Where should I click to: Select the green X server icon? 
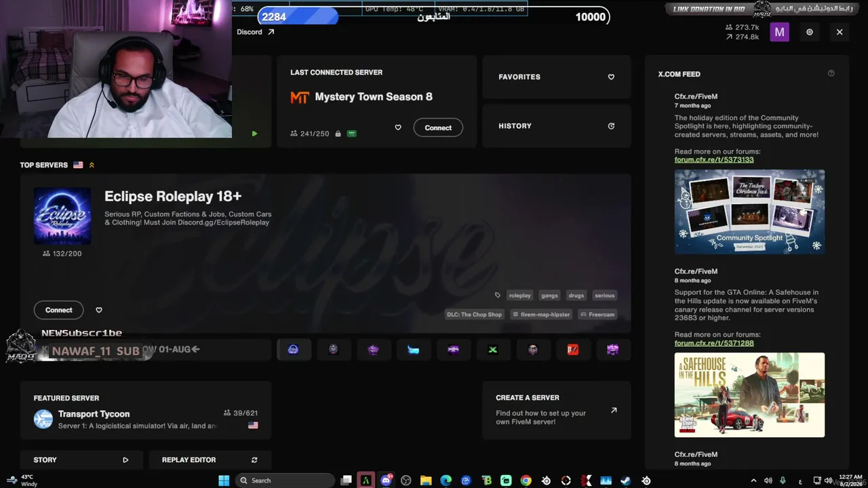pos(493,350)
